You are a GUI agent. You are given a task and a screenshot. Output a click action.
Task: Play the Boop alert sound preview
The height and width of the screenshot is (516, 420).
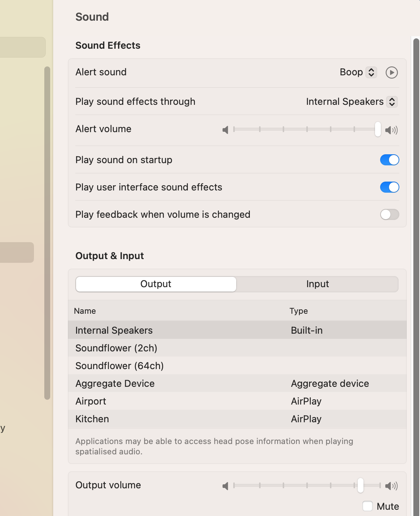pos(392,72)
